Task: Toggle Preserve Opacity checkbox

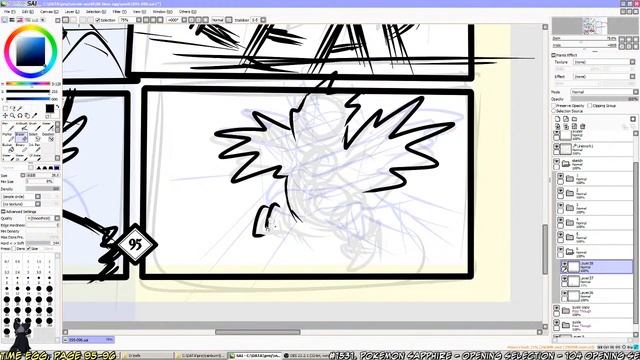Action: [554, 106]
